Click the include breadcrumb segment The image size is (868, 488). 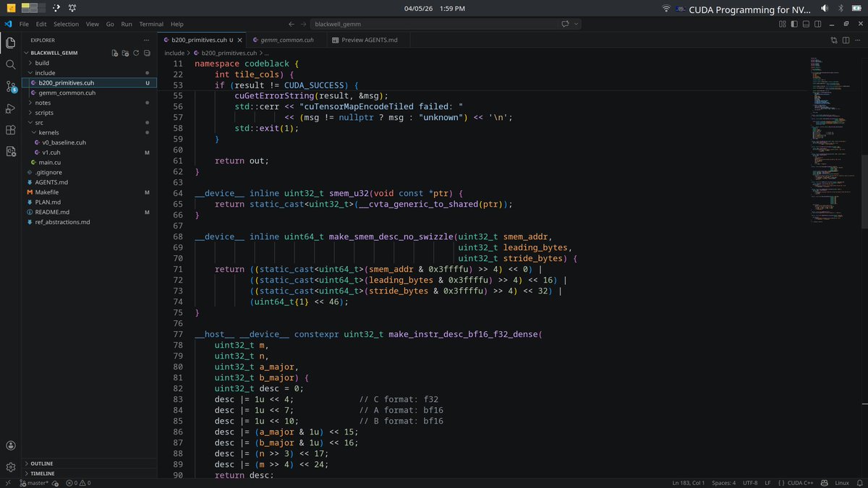click(174, 53)
